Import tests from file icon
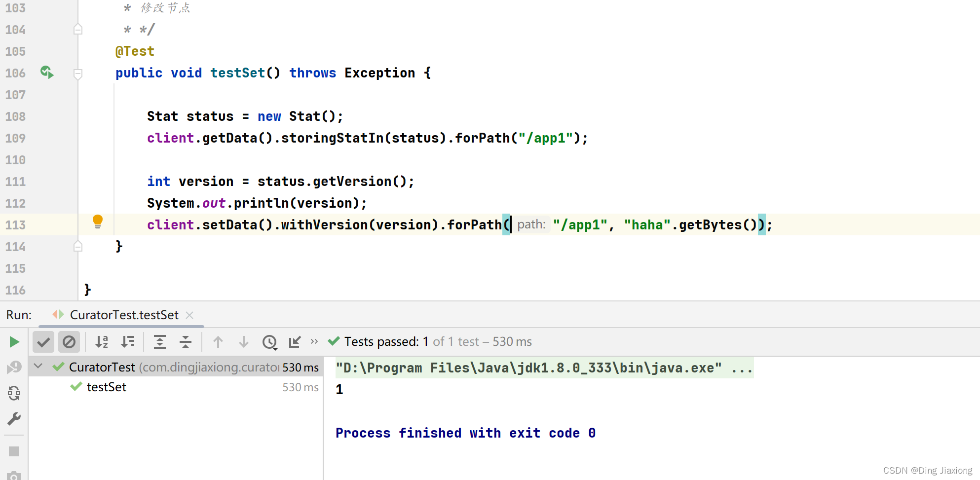 click(295, 342)
